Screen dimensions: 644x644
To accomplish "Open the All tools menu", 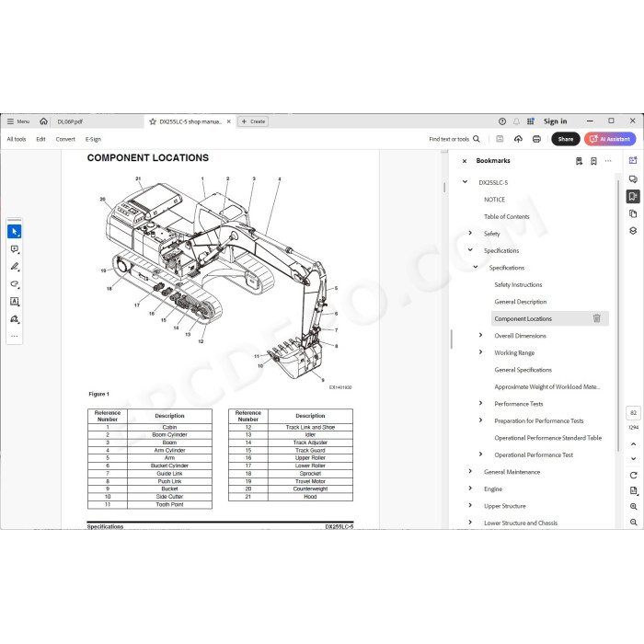I will tap(17, 139).
